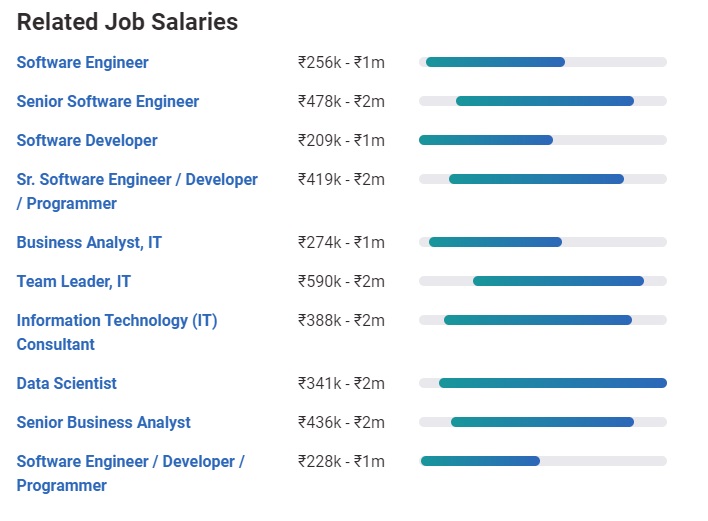Open Sr. Software Engineer / Developer / Programmer link
The image size is (708, 521).
click(x=137, y=180)
